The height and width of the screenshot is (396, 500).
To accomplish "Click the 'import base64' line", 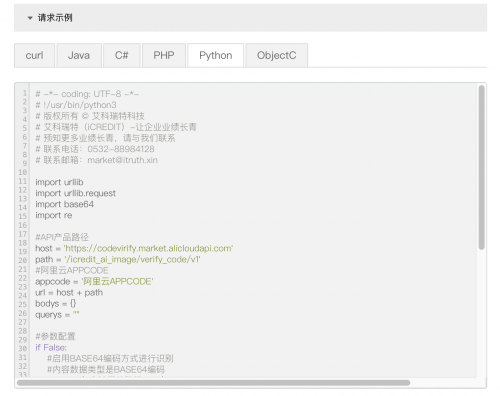I will coord(65,204).
